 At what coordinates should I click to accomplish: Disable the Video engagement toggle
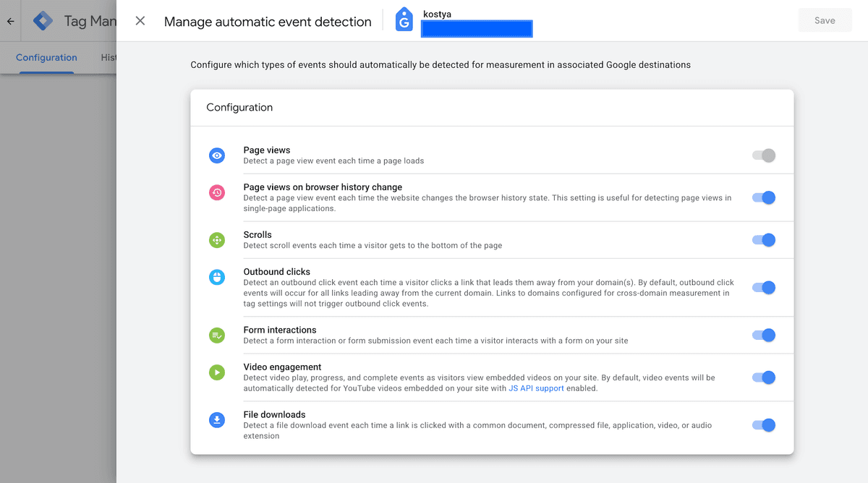tap(764, 377)
